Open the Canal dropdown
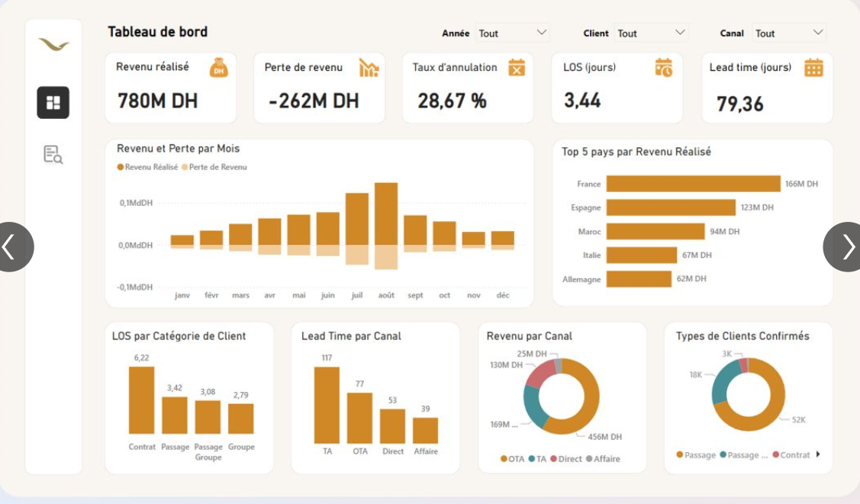This screenshot has width=860, height=504. pos(789,33)
